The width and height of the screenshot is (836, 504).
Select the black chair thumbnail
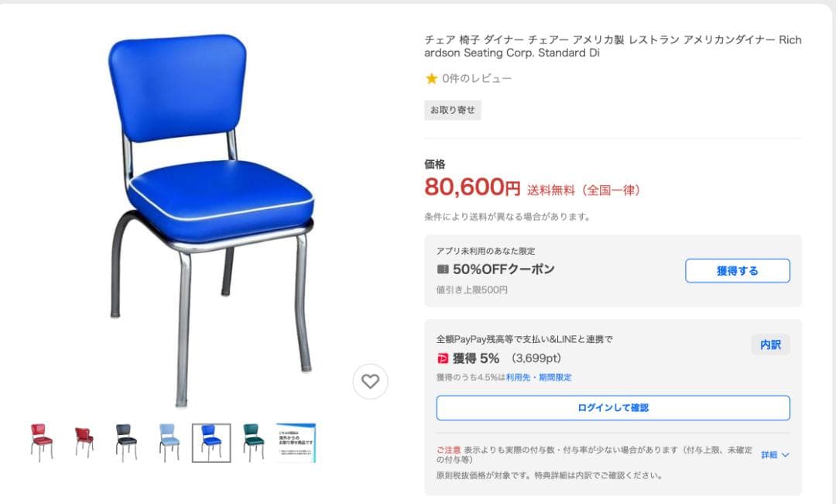click(127, 441)
